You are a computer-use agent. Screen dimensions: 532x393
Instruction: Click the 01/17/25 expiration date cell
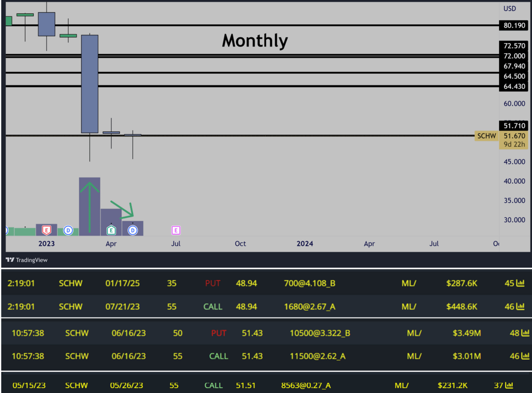122,283
